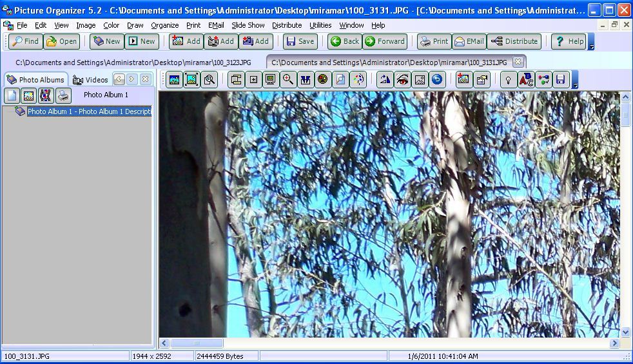Click the grayscale picture icon
Image resolution: width=633 pixels, height=364 pixels.
pos(420,79)
